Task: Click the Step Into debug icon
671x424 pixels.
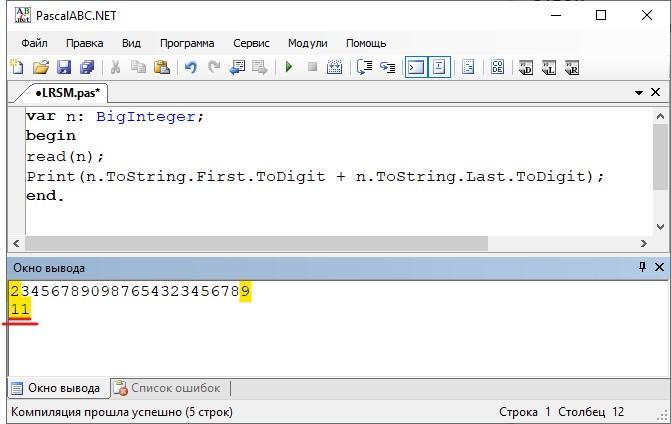Action: click(x=388, y=67)
